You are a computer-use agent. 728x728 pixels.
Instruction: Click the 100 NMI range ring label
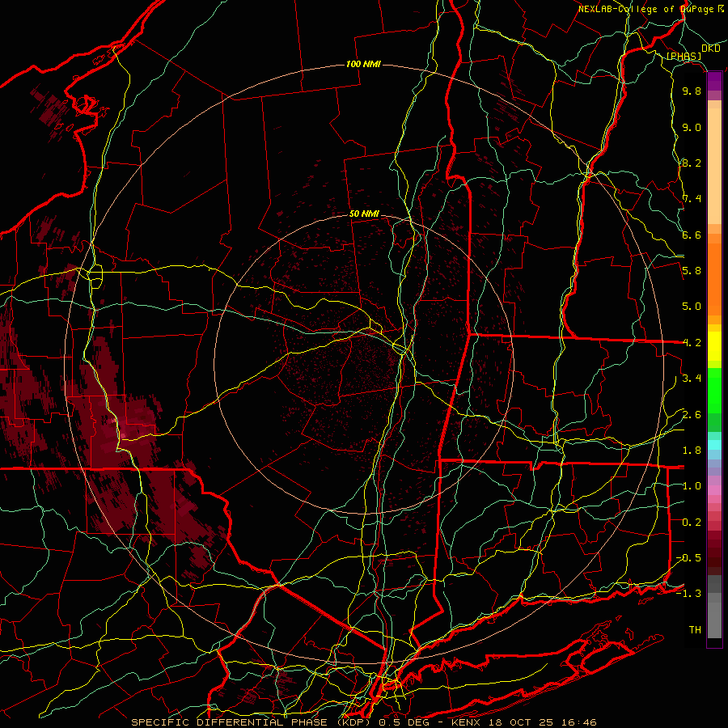tap(363, 64)
